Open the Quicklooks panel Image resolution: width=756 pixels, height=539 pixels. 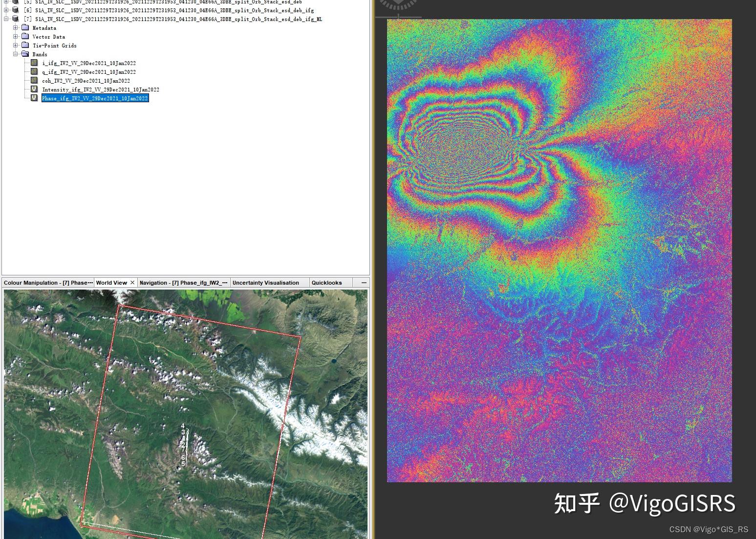coord(327,282)
